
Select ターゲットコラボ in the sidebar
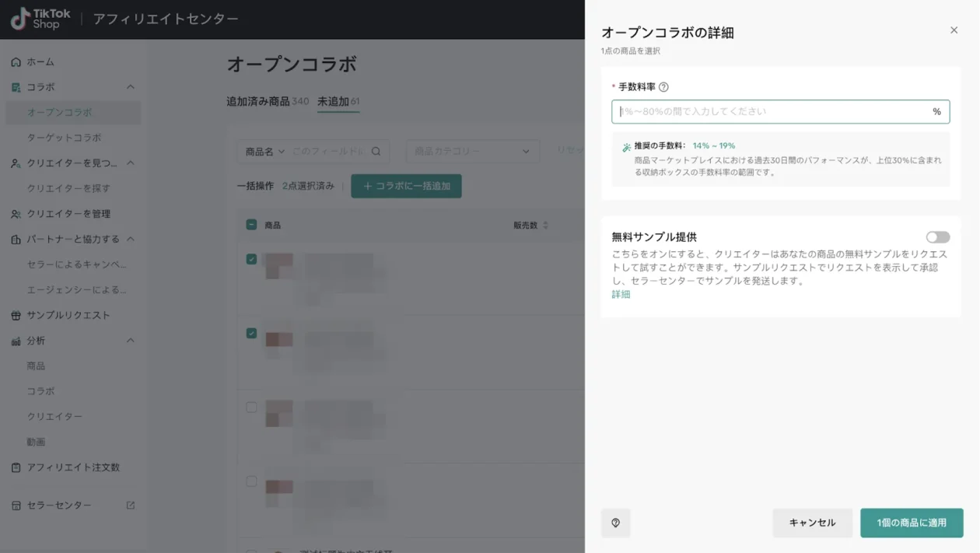pos(64,138)
